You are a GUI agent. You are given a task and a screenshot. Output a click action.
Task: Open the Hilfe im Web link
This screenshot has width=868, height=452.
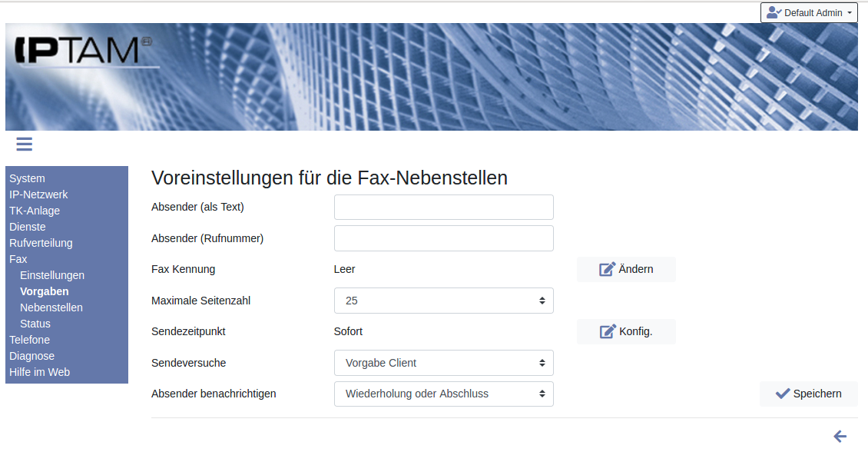(x=39, y=372)
